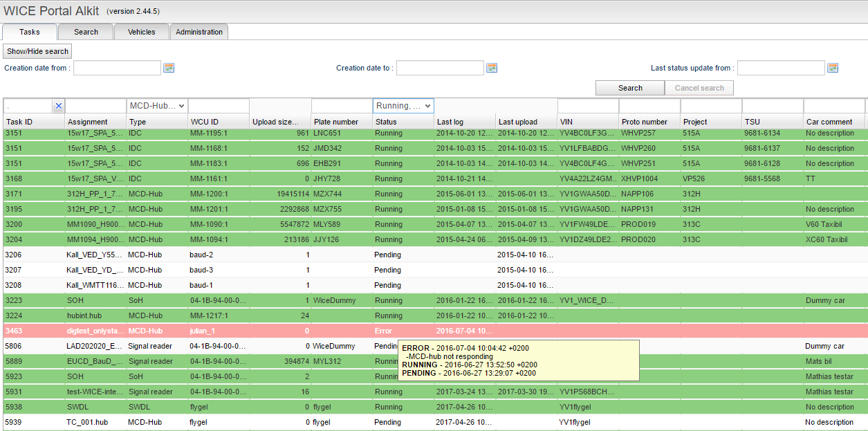Open calendar picker for Creation date to

492,68
